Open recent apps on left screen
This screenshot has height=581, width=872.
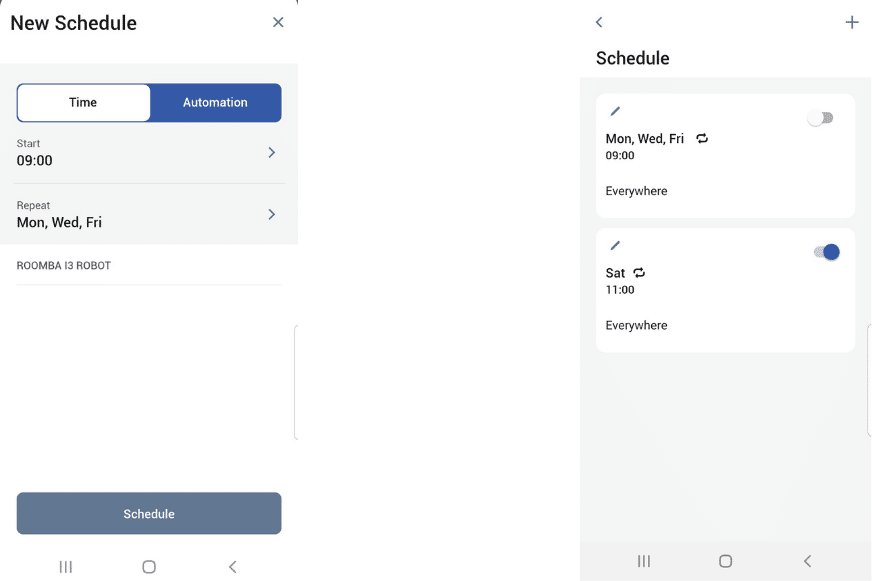coord(66,567)
